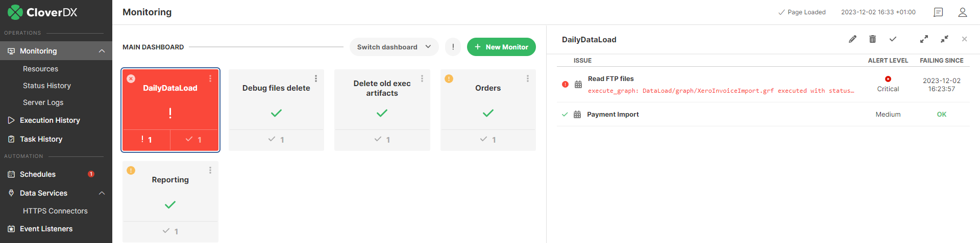Viewport: 980px width, 243px height.
Task: Click the New Monitor button
Action: [501, 47]
